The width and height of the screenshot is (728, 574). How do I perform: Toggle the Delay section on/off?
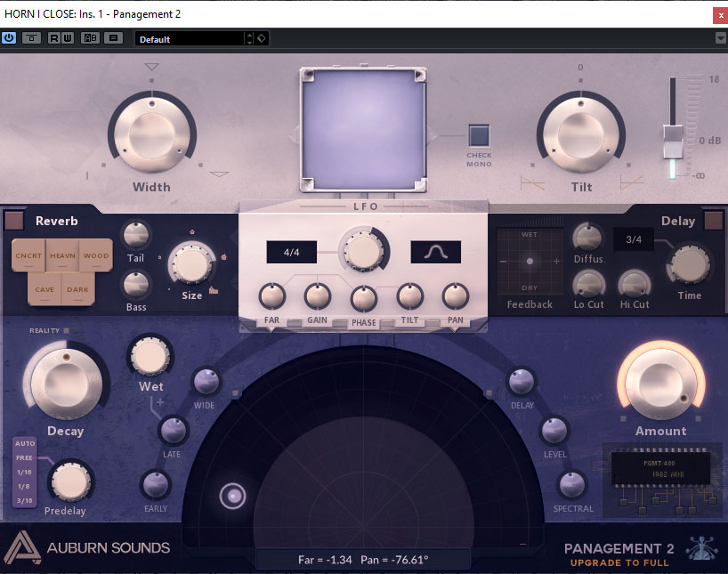(x=713, y=221)
